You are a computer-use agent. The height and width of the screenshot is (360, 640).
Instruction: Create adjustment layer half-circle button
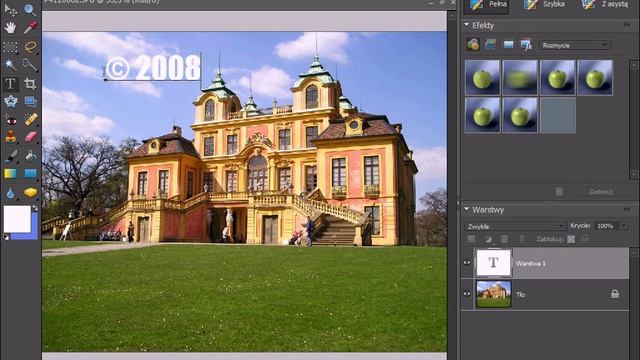[488, 239]
